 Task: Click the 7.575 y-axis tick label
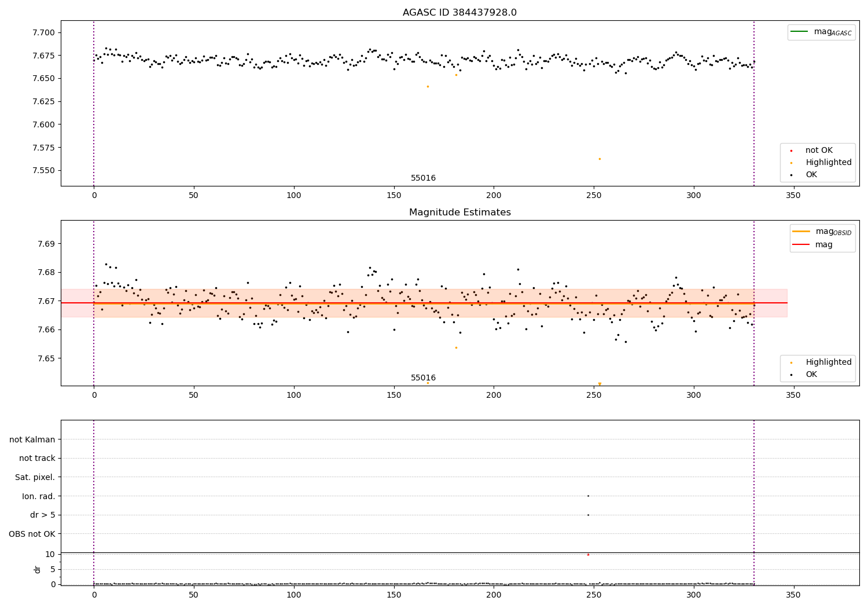click(x=44, y=148)
